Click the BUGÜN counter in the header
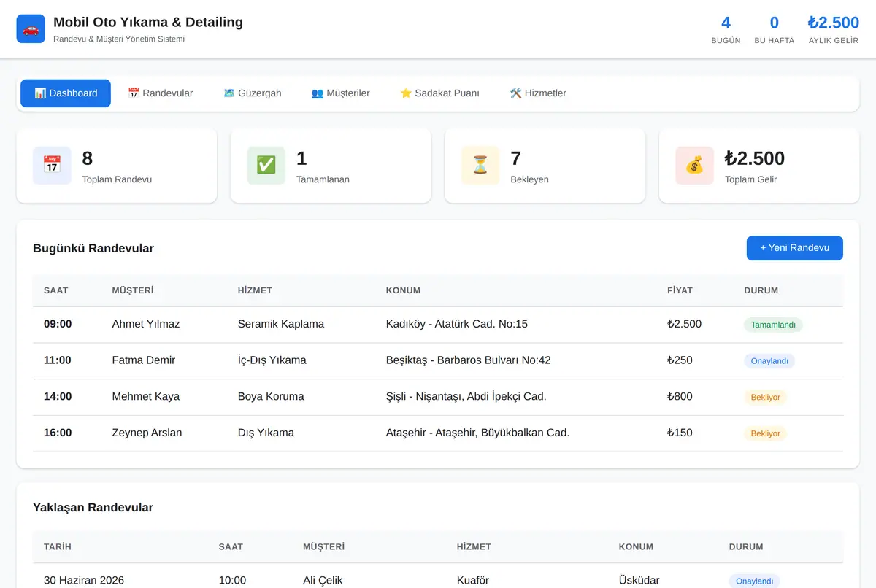This screenshot has height=588, width=876. (726, 31)
